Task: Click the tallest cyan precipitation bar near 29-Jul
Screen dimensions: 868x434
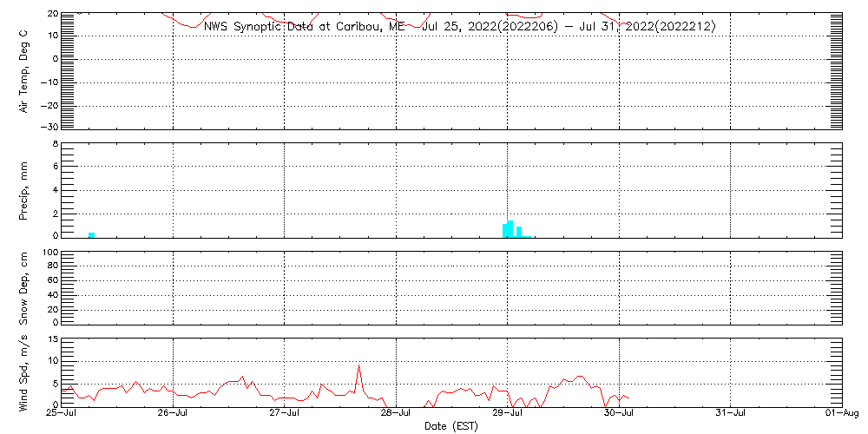Action: 510,229
